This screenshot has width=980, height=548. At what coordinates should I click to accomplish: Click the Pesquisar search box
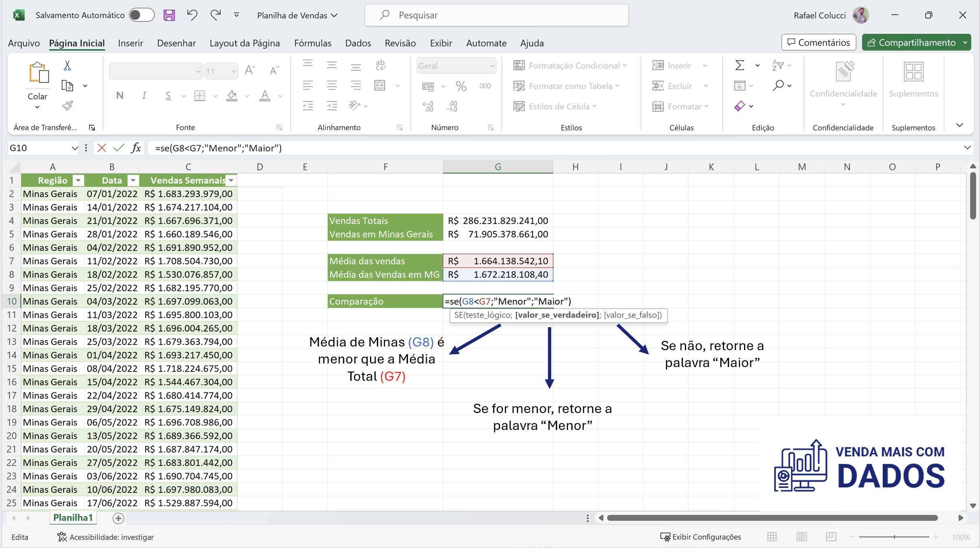coord(496,15)
